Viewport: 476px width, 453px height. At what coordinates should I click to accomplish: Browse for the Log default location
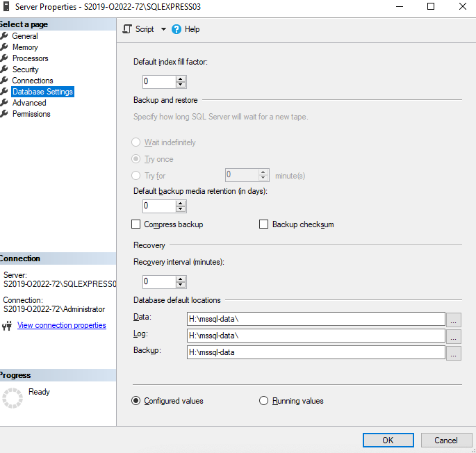[x=454, y=336]
